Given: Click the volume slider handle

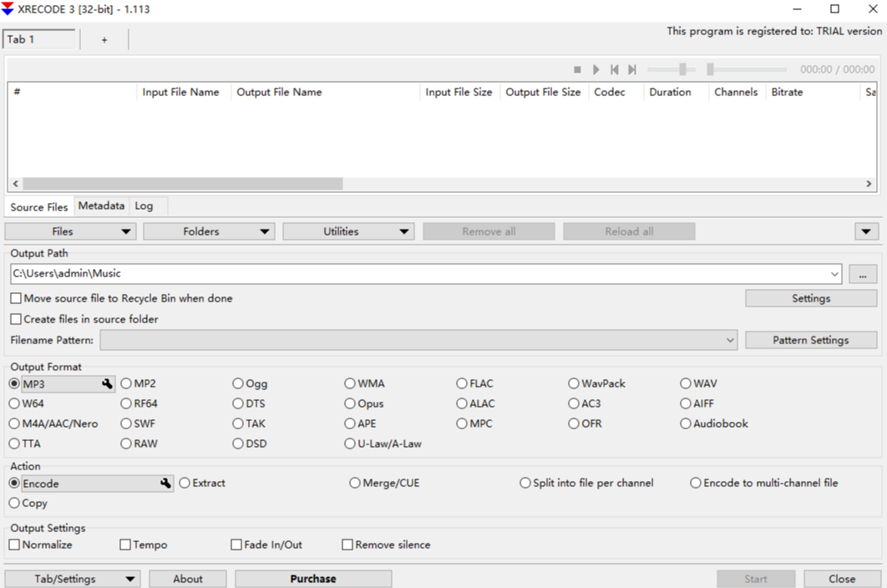Looking at the screenshot, I should coord(682,69).
